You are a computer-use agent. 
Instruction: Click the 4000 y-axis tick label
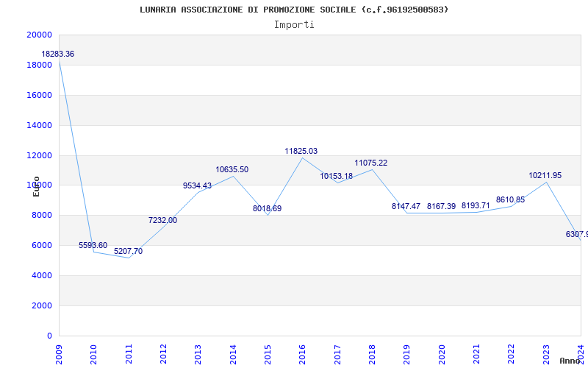[42, 275]
